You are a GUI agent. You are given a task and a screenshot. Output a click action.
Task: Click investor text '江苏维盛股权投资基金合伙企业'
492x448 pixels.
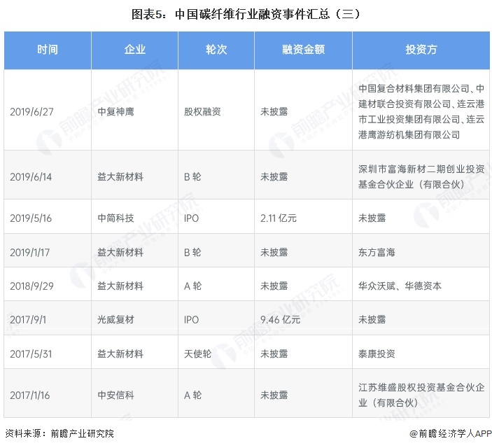421,395
